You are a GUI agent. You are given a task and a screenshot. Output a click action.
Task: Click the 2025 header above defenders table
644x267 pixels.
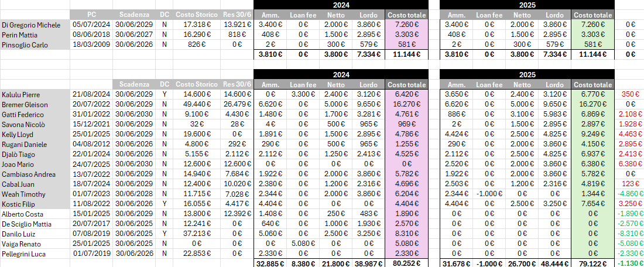(x=527, y=75)
